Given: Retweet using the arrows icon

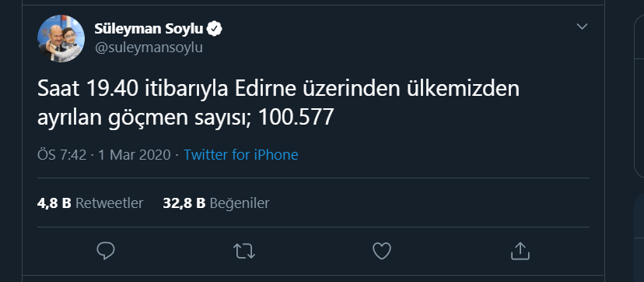Looking at the screenshot, I should (x=244, y=251).
